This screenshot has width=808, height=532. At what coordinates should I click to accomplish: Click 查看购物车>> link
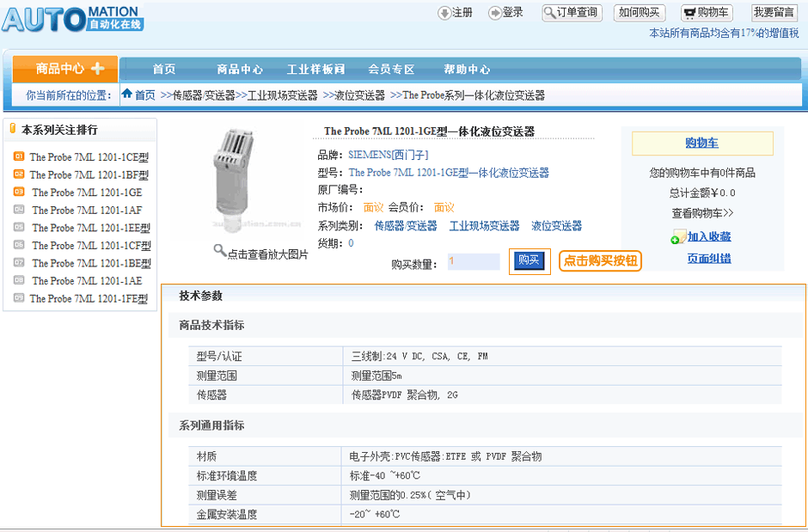[x=702, y=212]
